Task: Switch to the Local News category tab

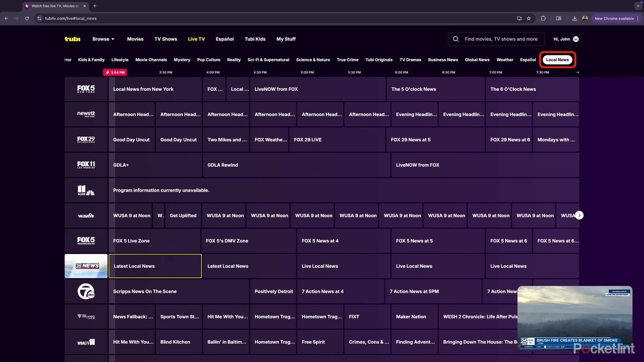Action: coord(557,60)
